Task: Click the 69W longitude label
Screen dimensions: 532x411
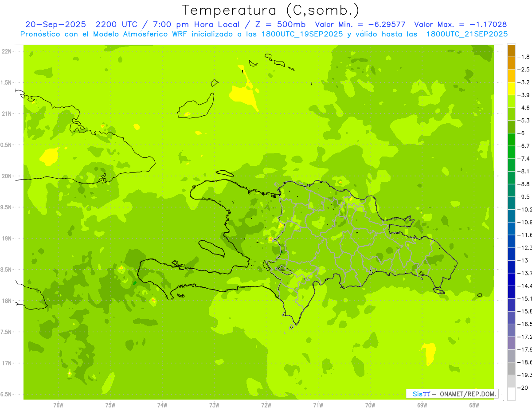Action: coord(422,405)
